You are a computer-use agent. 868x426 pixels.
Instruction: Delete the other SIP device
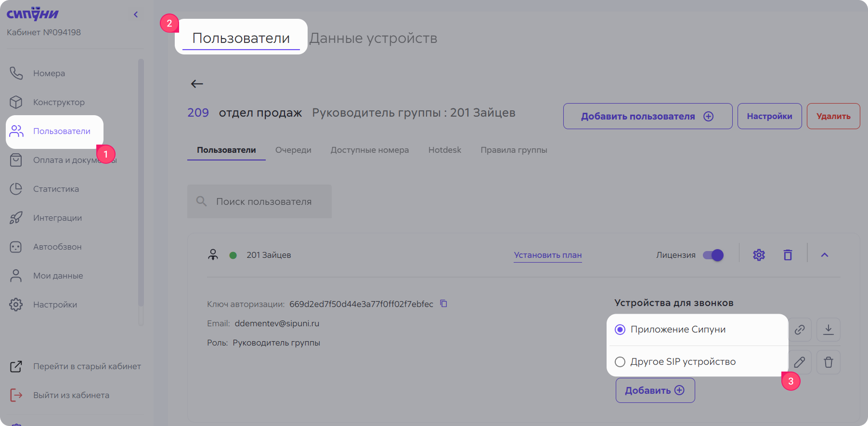pyautogui.click(x=828, y=362)
